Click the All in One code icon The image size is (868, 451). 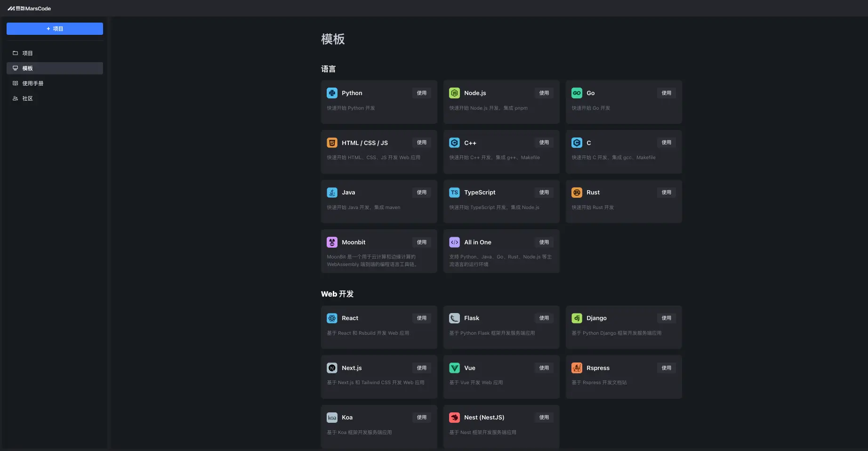pos(454,242)
